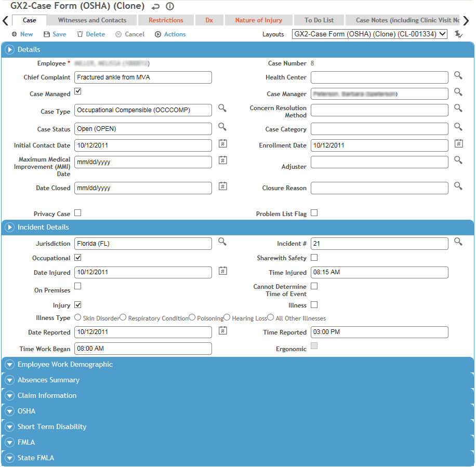Image resolution: width=476 pixels, height=467 pixels.
Task: Expand the State FMLA section
Action: (9, 458)
